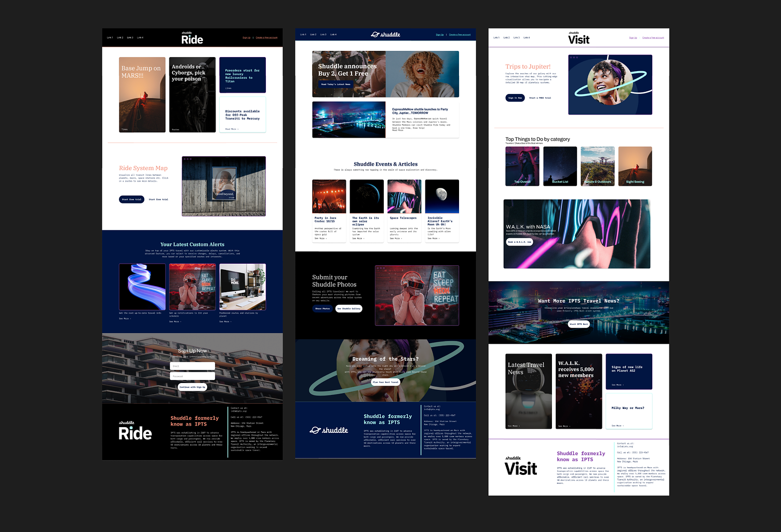Click See More under the up-to-date travel info alert
781x532 pixels.
[125, 319]
